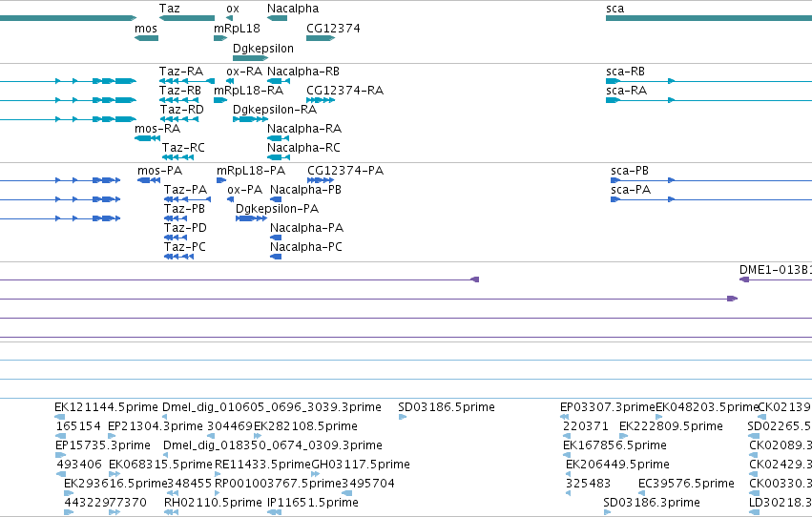The height and width of the screenshot is (517, 812).
Task: Select the Dgkepsilon gene label
Action: coord(263,48)
